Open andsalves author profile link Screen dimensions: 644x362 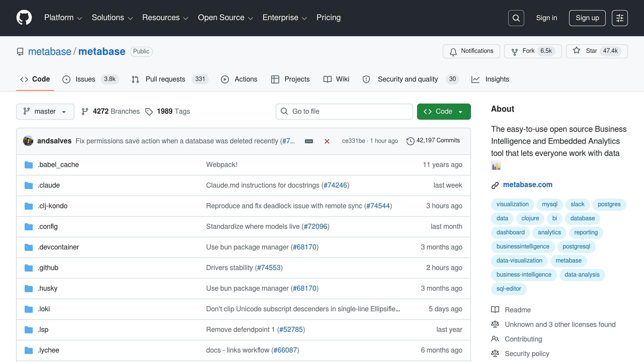coord(54,141)
